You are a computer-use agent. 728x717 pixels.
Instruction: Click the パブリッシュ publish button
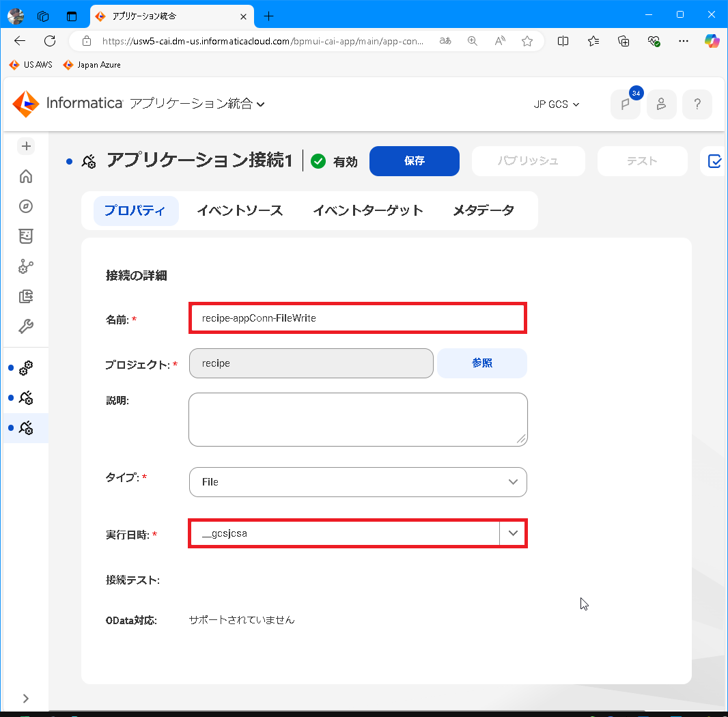(529, 161)
